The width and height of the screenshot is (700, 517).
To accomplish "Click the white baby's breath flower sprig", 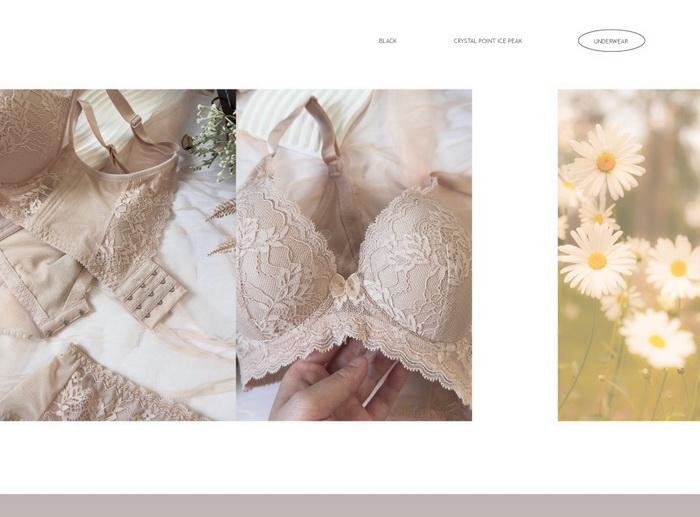I will point(213,140).
